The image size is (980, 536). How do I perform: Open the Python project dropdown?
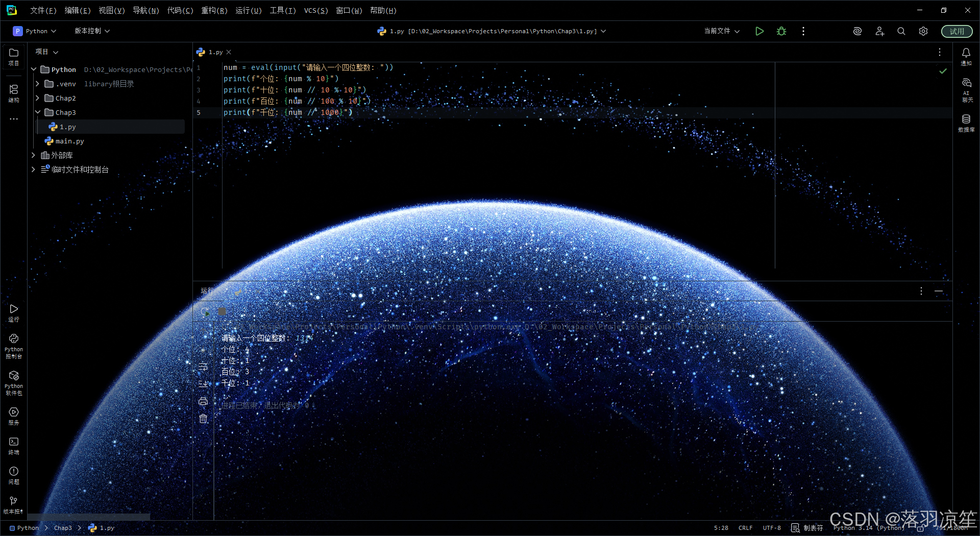click(x=35, y=31)
